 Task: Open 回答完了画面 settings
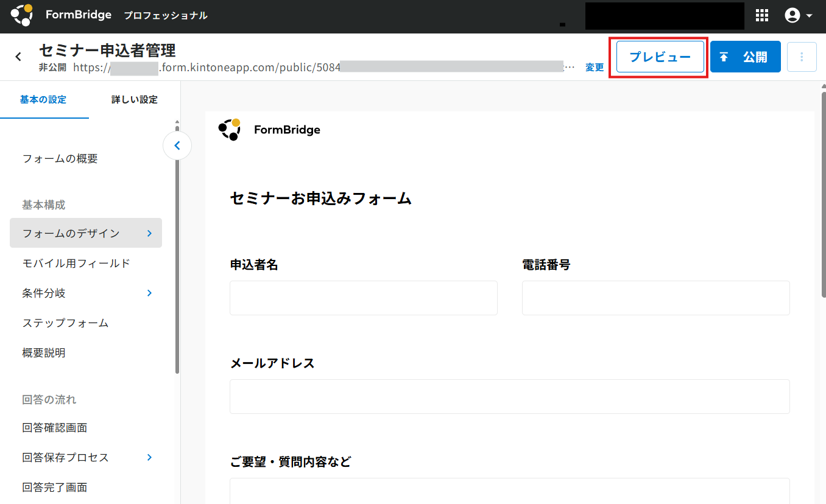pyautogui.click(x=55, y=487)
